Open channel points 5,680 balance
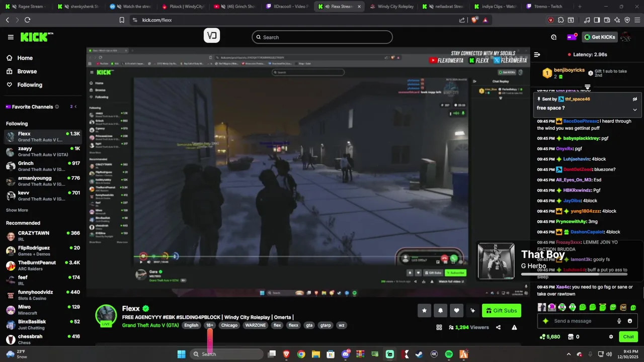Image resolution: width=644 pixels, height=362 pixels. (x=549, y=337)
